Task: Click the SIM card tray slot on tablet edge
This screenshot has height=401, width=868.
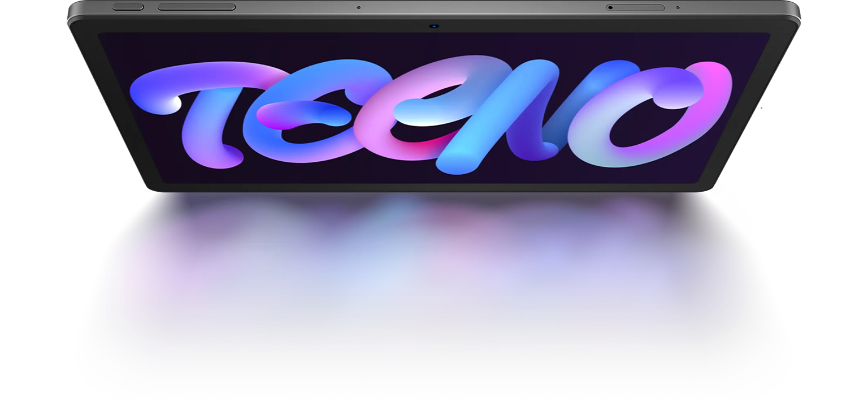Action: pos(635,8)
